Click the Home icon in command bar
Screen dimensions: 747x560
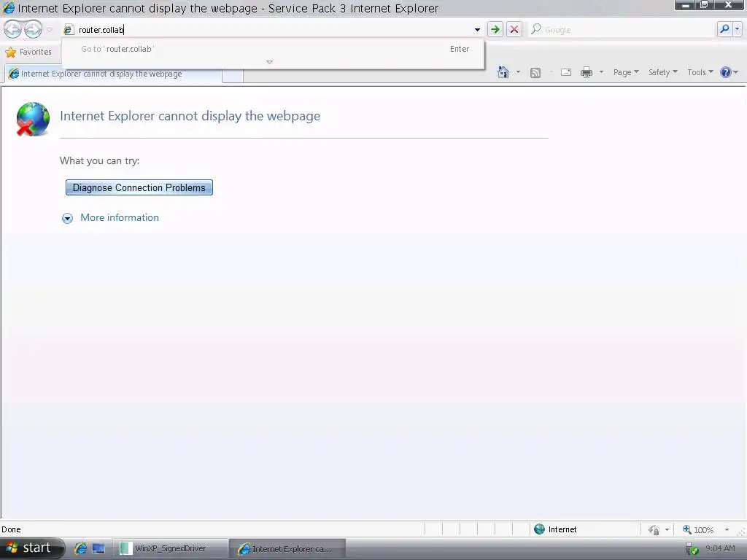503,72
